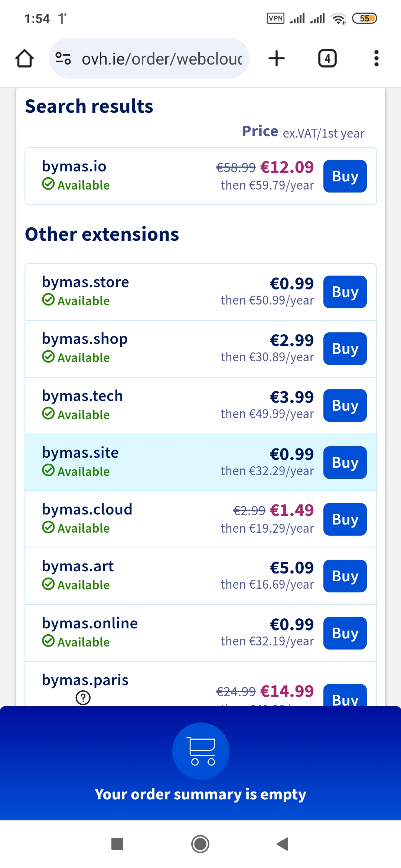Tap the browser home icon
Image resolution: width=401 pixels, height=868 pixels.
[25, 59]
